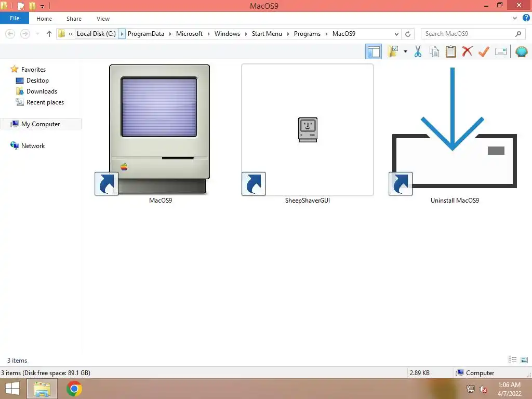The height and width of the screenshot is (399, 532).
Task: Select the SheepShaverGUI shortcut icon
Action: (308, 130)
